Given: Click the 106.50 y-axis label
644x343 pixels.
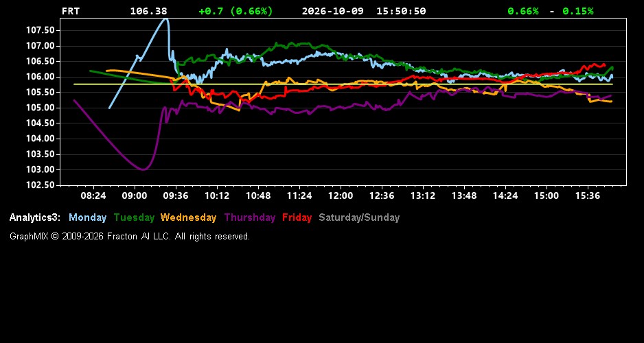Looking at the screenshot, I should pyautogui.click(x=41, y=62).
